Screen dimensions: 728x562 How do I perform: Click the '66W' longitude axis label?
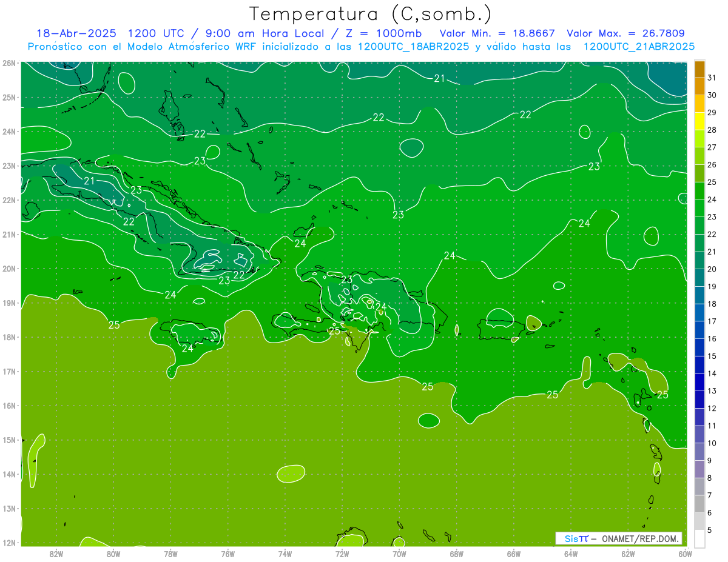point(513,554)
